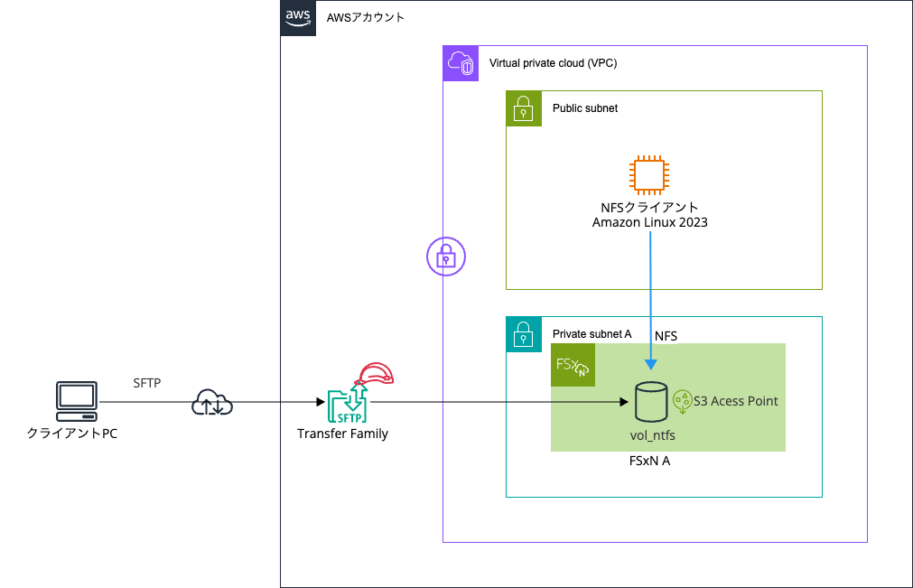Click the Amazon Linux 2023 text
The width and height of the screenshot is (913, 588).
coord(650,222)
